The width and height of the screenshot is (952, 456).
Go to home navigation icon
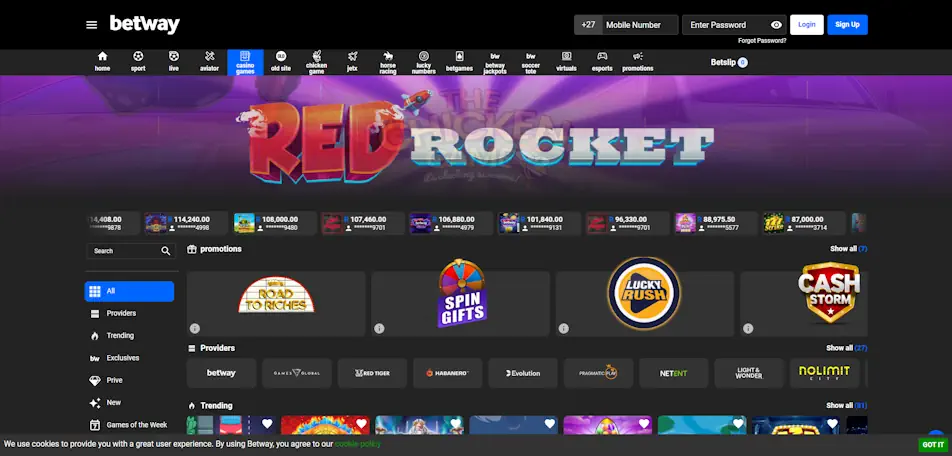(x=103, y=62)
